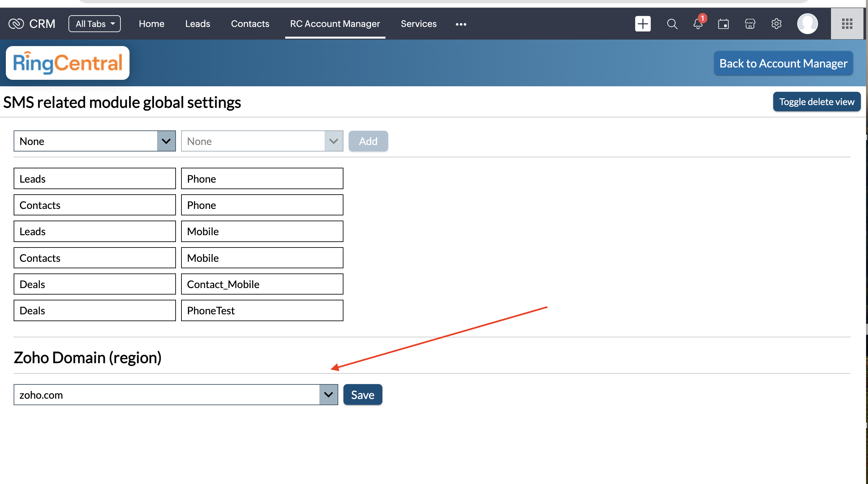
Task: Select the Phone box in Contacts row
Action: pos(262,205)
